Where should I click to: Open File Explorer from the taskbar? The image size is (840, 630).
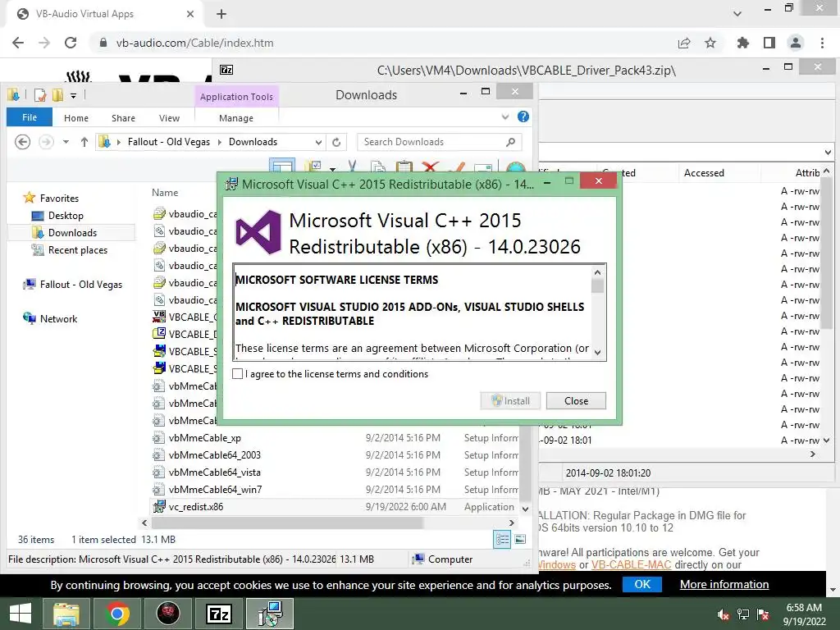coord(66,614)
